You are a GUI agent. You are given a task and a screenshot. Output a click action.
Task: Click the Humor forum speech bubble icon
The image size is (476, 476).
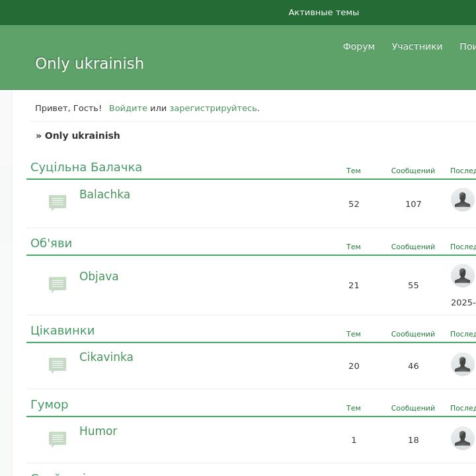tap(58, 439)
